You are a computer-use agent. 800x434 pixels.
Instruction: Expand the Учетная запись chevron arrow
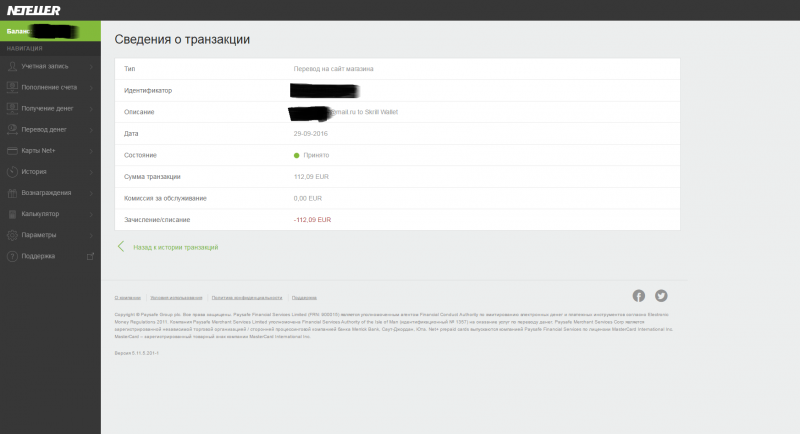tap(91, 66)
